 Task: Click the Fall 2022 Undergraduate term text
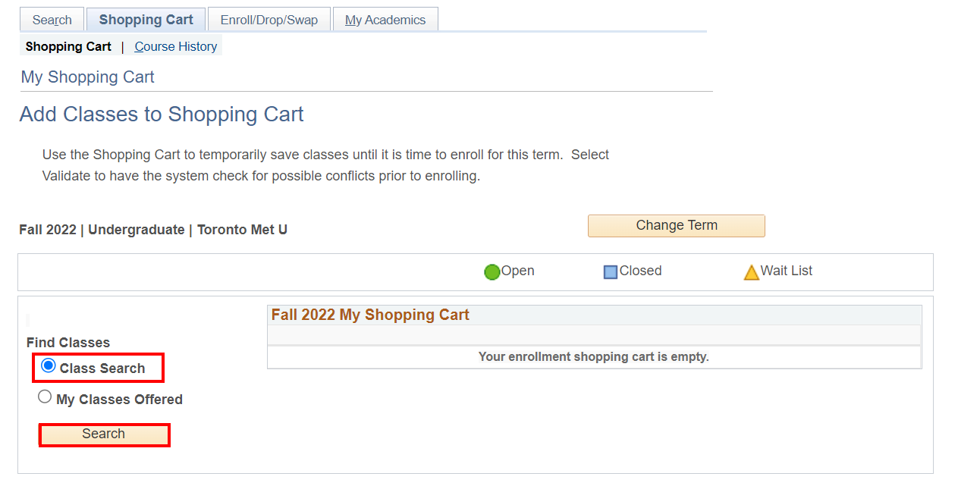click(x=152, y=230)
